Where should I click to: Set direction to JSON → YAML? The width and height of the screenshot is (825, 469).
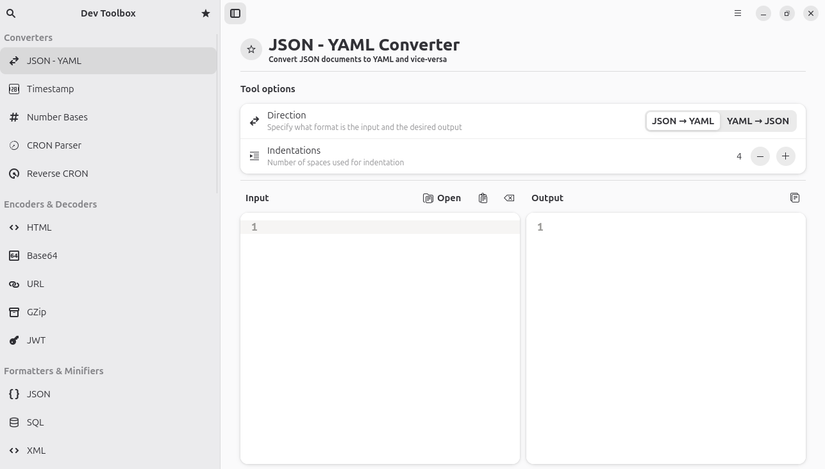point(682,121)
